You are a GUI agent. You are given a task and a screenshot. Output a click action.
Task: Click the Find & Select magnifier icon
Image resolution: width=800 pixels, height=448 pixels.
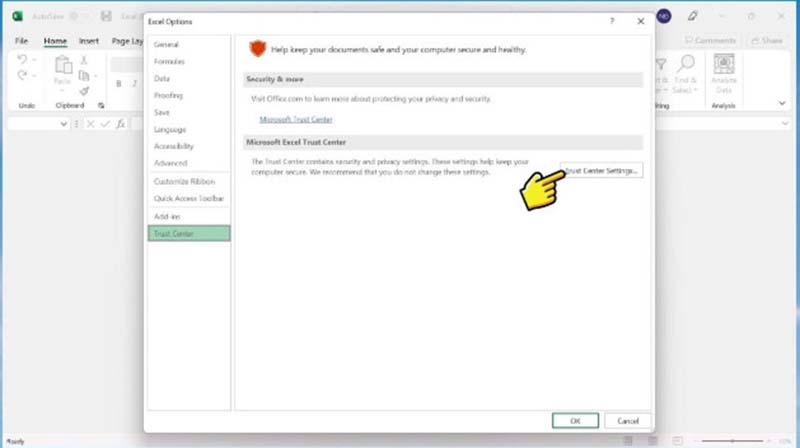pos(686,63)
